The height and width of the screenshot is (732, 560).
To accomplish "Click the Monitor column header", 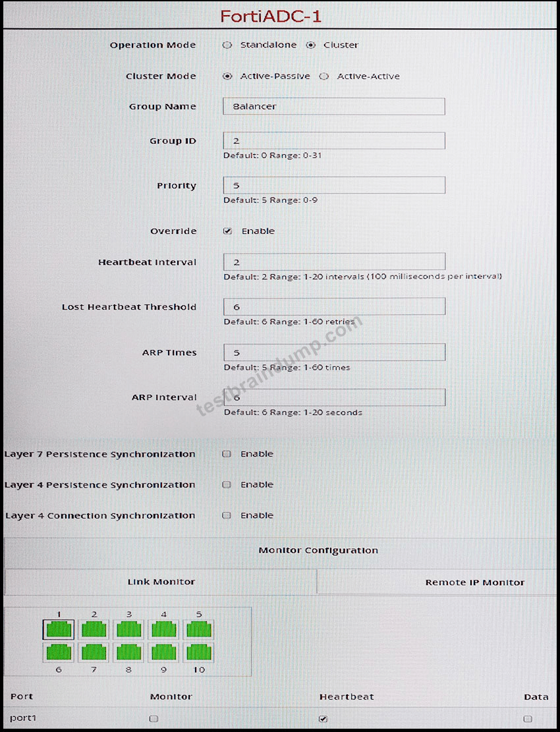I will coord(171,696).
